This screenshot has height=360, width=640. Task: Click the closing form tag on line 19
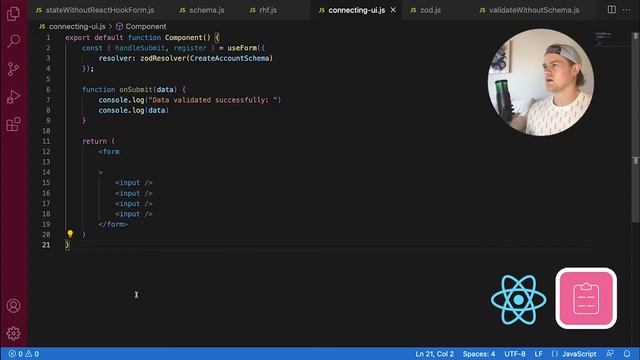(x=113, y=224)
